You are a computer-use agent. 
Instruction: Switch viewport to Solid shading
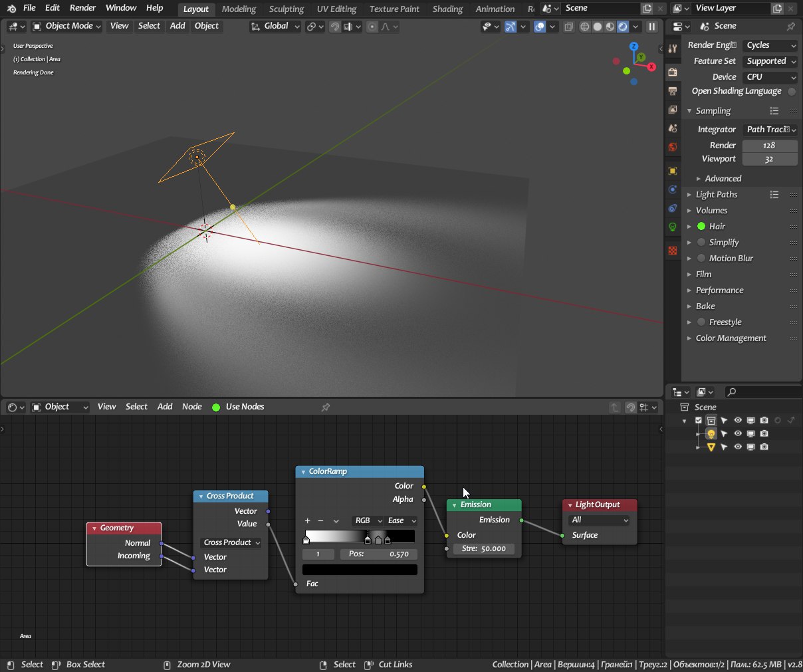[x=598, y=27]
